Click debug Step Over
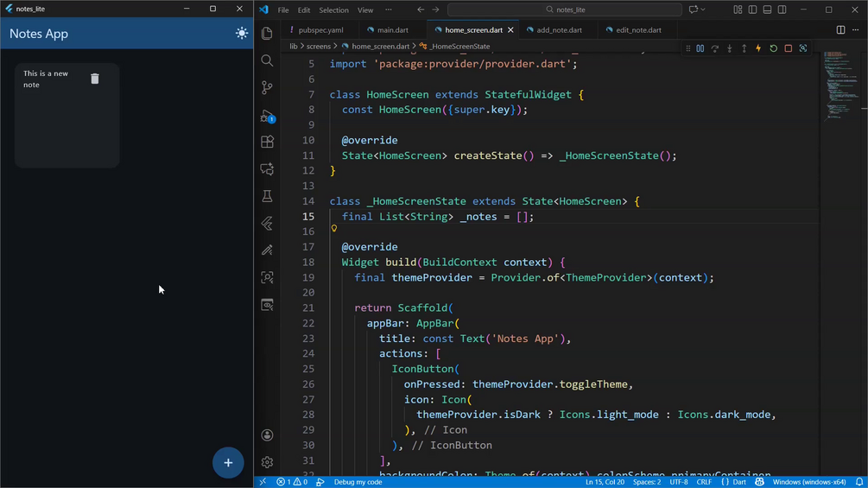The width and height of the screenshot is (868, 488). [714, 48]
